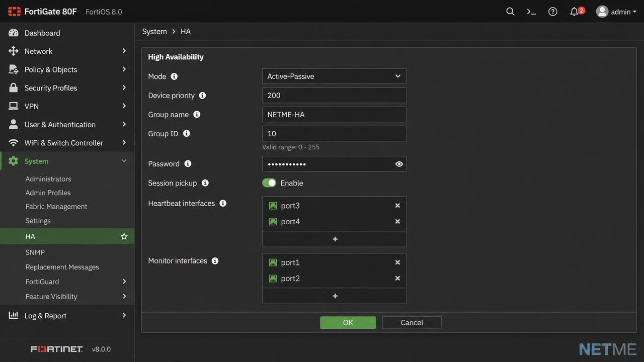Open the help question mark icon
Viewport: 644px width, 362px height.
552,12
